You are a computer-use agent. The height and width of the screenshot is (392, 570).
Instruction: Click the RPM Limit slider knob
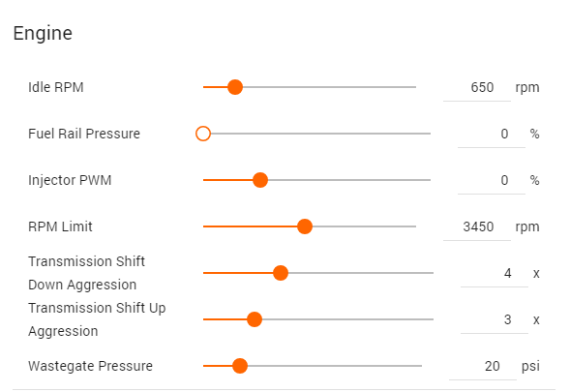tap(305, 226)
